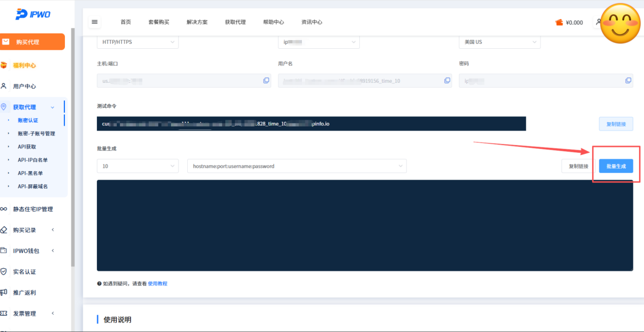The image size is (644, 332).
Task: Open 套餐购买 in top navigation
Action: click(x=159, y=22)
